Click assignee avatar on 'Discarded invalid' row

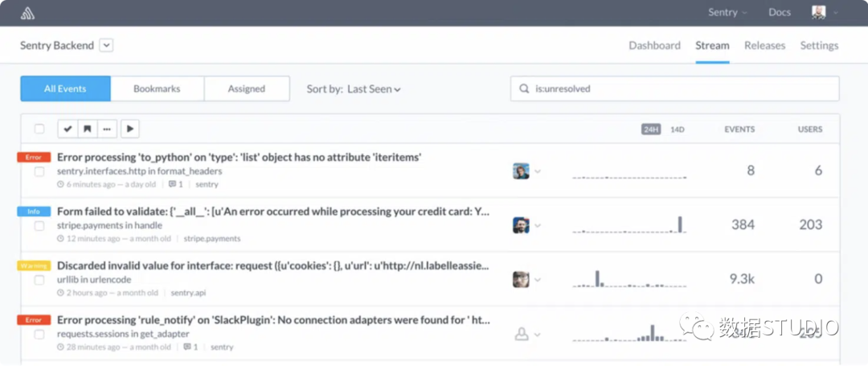point(521,280)
